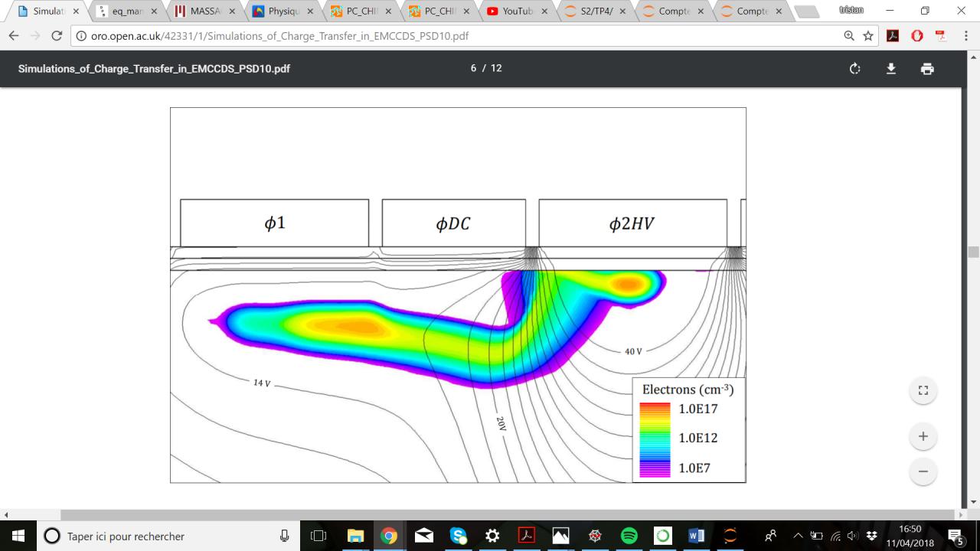Image resolution: width=980 pixels, height=551 pixels.
Task: Click the Electrons (cm-3) legend title
Action: [x=688, y=390]
